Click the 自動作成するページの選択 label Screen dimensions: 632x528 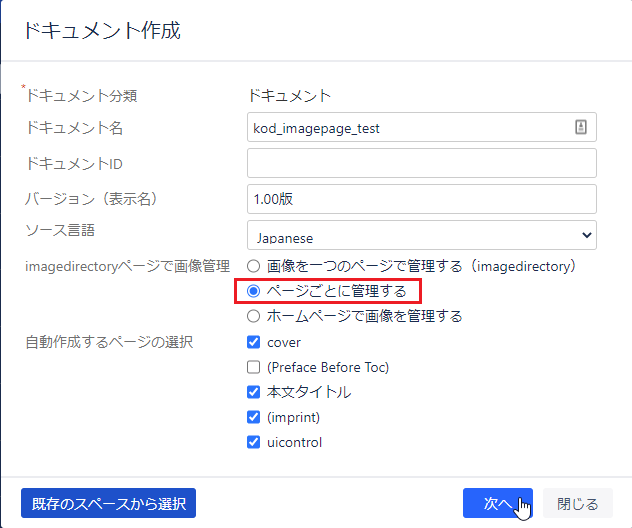tap(109, 342)
